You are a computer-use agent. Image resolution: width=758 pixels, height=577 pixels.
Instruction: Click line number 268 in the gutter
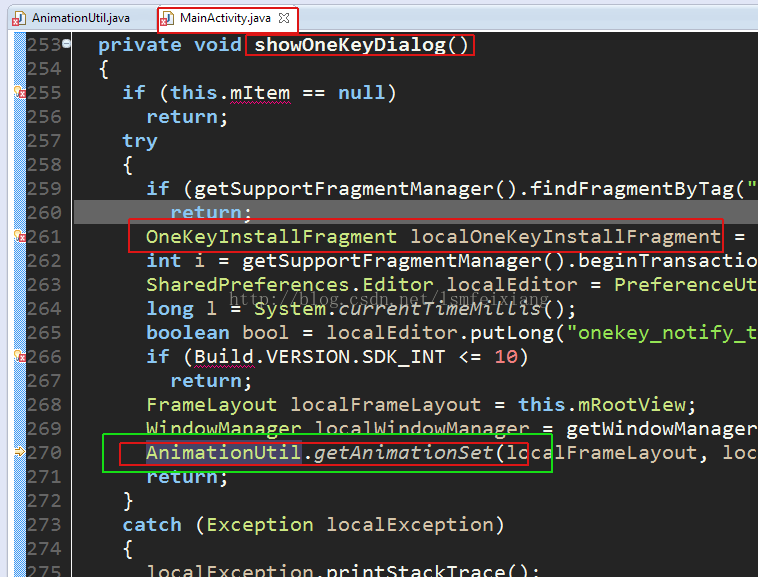(x=44, y=404)
